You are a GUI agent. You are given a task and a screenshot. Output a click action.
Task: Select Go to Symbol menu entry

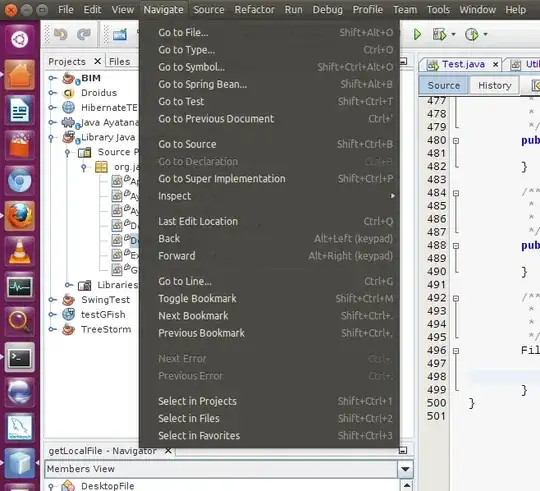pyautogui.click(x=269, y=67)
